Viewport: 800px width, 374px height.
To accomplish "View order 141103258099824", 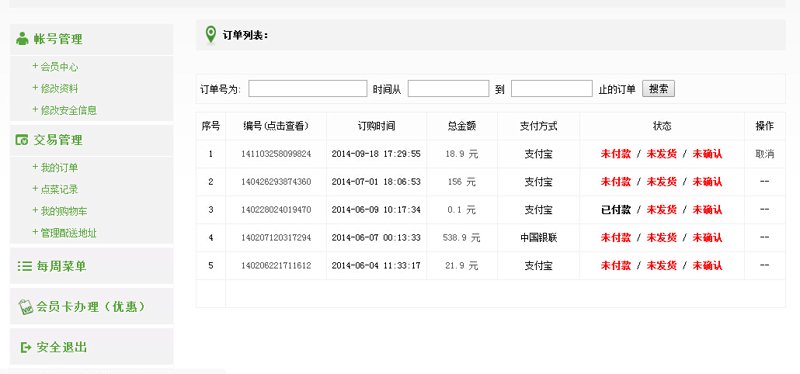I will 276,154.
